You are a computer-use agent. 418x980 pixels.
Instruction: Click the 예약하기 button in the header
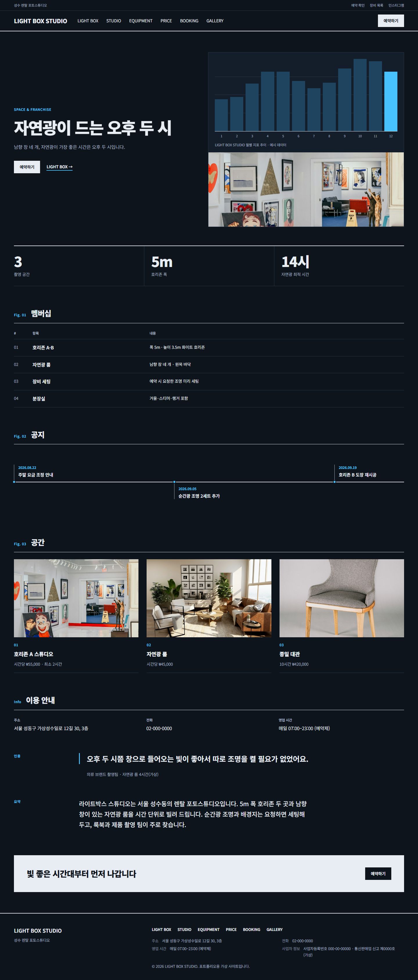(x=391, y=21)
